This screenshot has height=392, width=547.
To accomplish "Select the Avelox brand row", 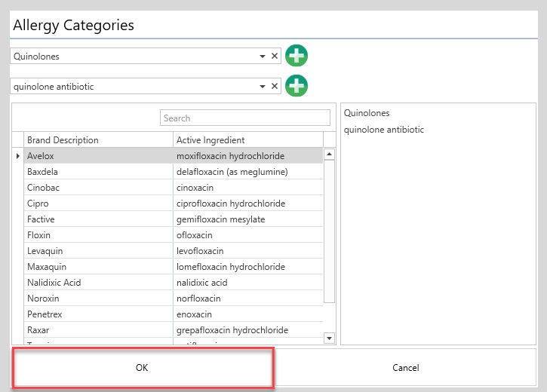I will (173, 156).
